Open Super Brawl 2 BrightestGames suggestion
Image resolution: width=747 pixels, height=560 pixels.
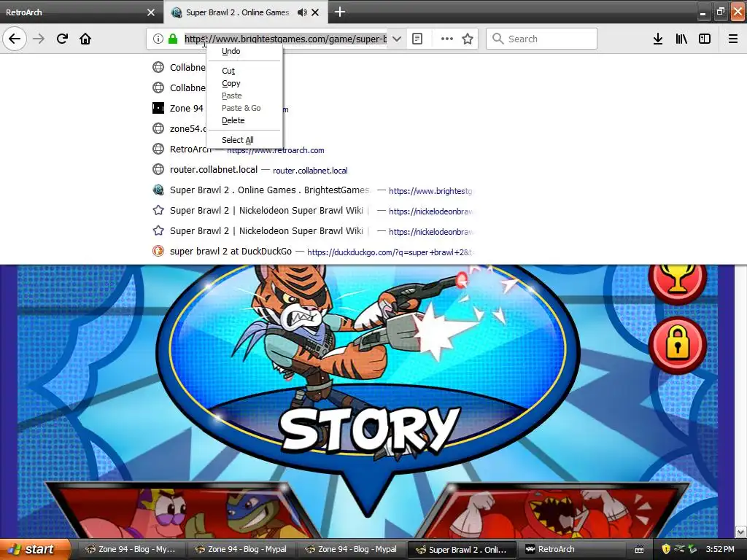312,190
